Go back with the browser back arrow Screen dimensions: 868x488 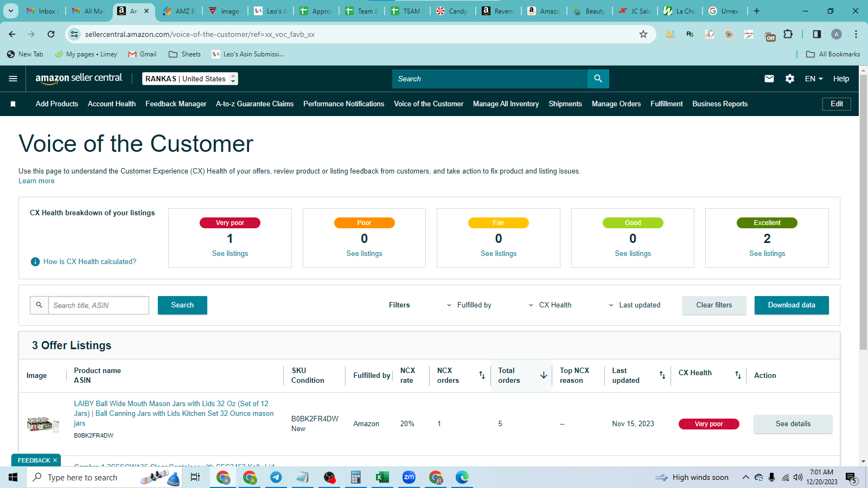[12, 34]
